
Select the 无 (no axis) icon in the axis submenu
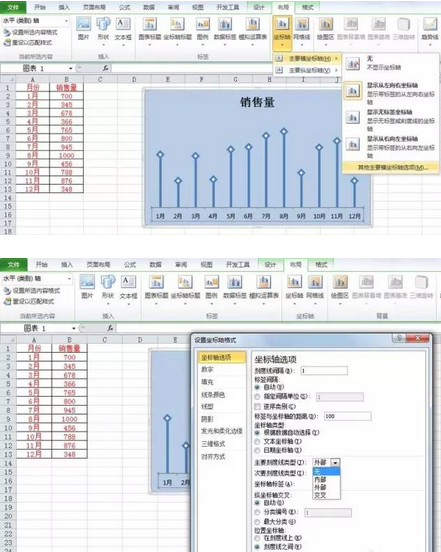353,63
